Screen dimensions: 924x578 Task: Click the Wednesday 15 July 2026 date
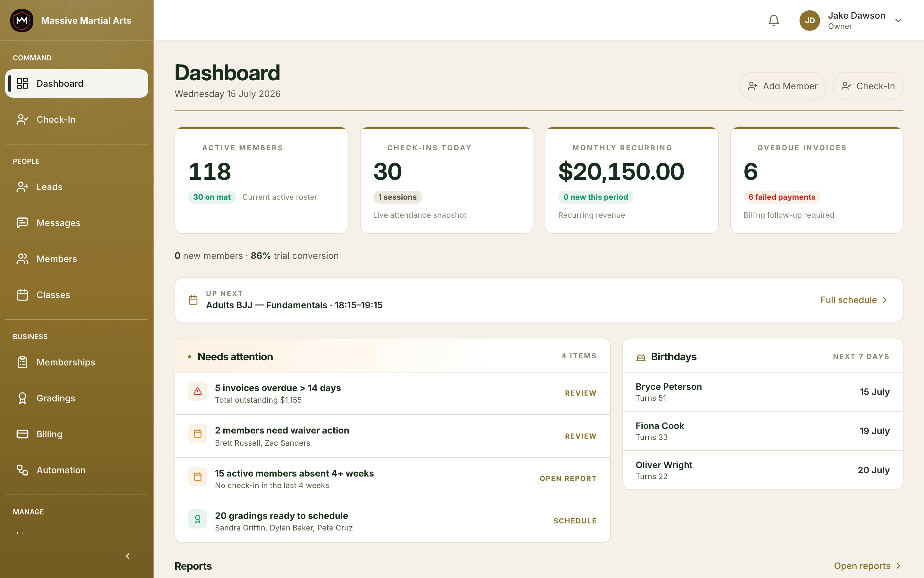tap(227, 94)
